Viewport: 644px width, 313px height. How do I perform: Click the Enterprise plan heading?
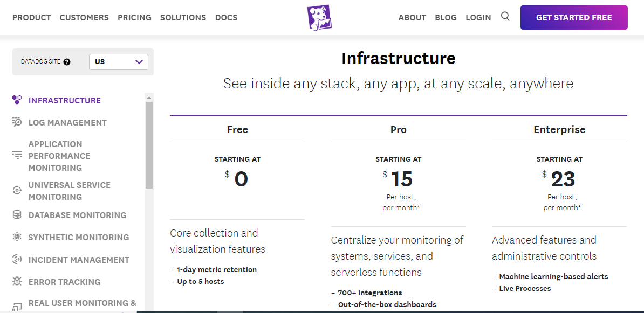[559, 130]
